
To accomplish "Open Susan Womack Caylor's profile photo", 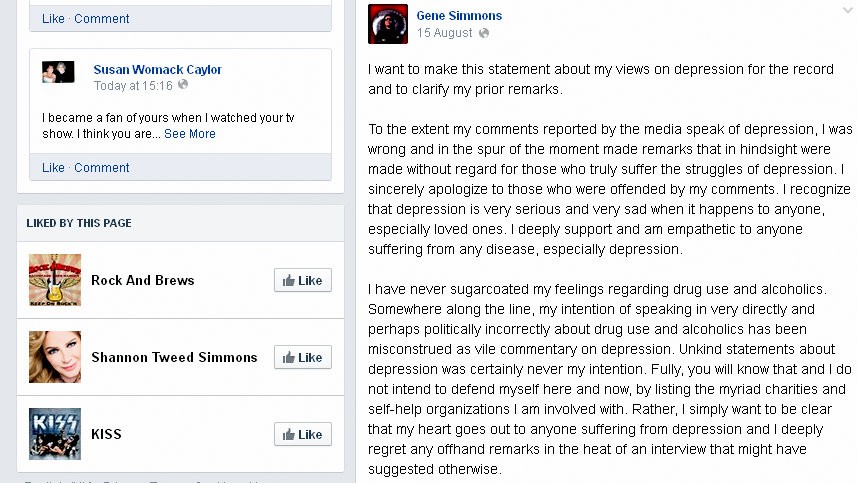I will point(58,72).
